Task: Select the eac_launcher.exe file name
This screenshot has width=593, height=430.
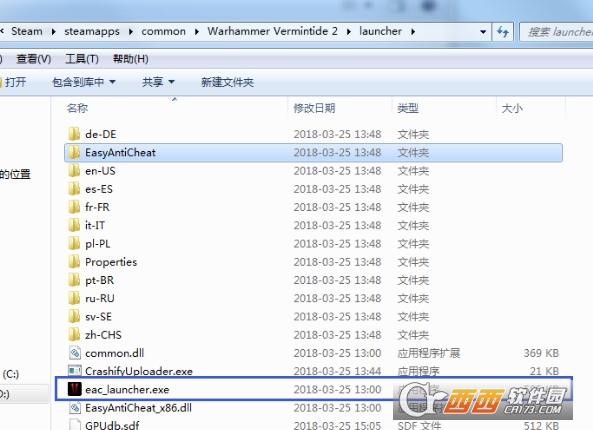Action: pos(127,390)
